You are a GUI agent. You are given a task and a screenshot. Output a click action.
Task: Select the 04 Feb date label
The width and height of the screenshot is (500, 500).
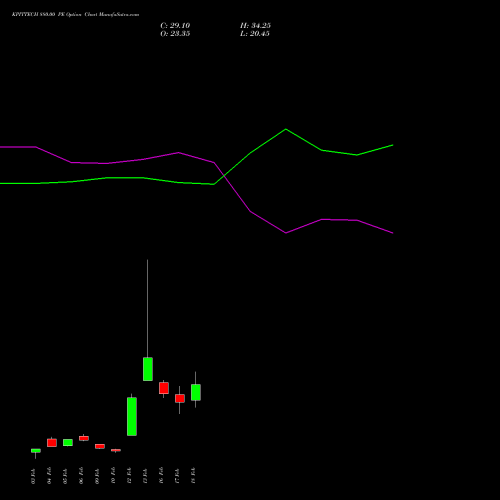(x=49, y=476)
